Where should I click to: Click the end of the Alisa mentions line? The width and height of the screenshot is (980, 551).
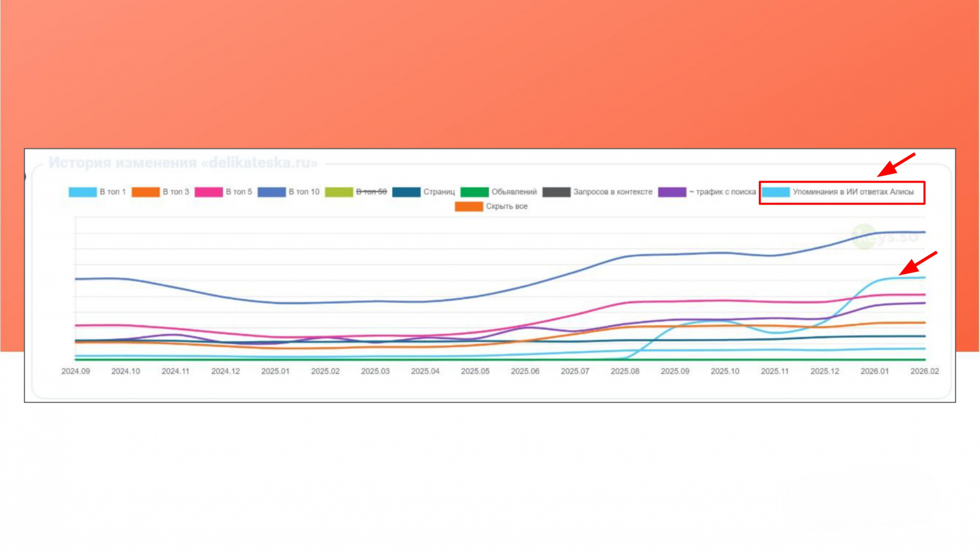tap(924, 277)
